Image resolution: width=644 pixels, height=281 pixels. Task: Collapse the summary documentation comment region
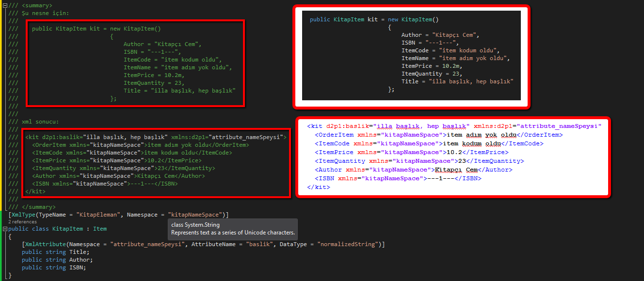click(x=4, y=5)
